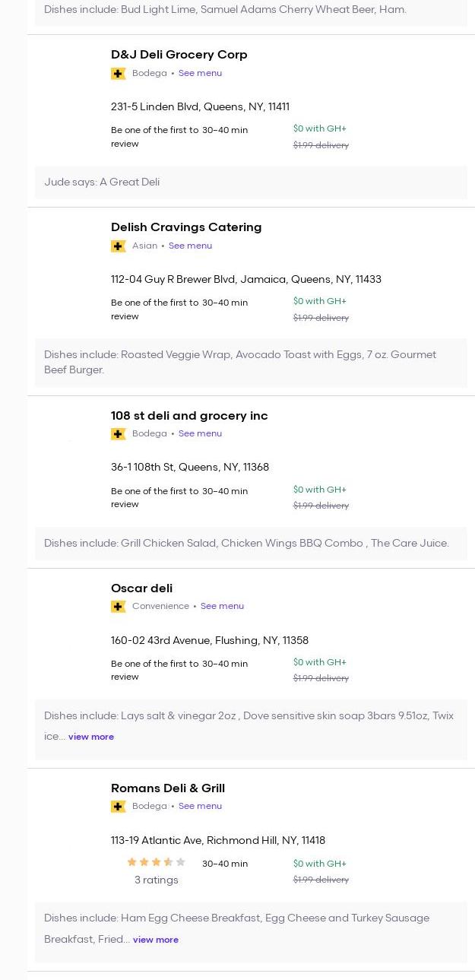Image resolution: width=475 pixels, height=980 pixels.
Task: Click the GH+ badge beside Delish Cravings Catering
Action: click(118, 246)
